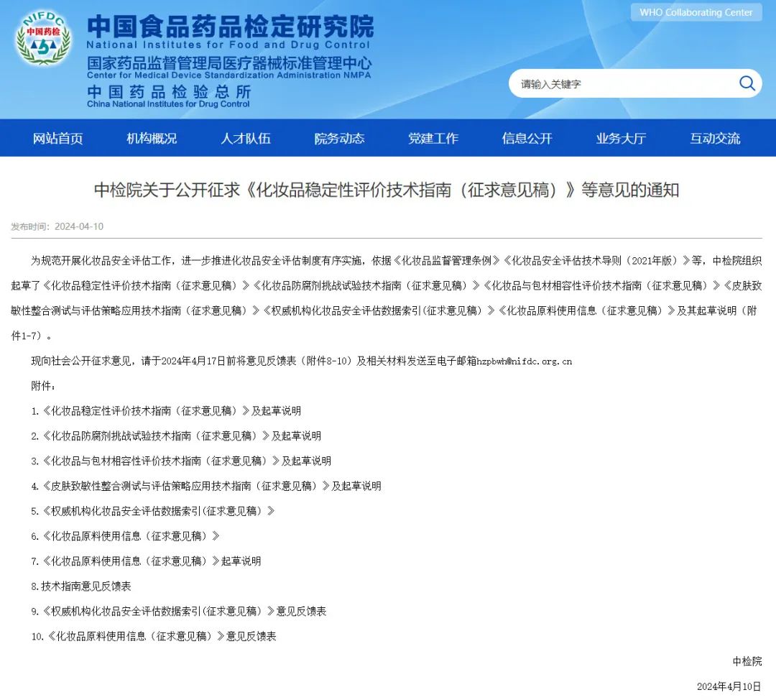Viewport: 776px width, 700px height.
Task: Open attachment 2 化妆品防腐剂挑战试验技术指南
Action: click(x=176, y=436)
